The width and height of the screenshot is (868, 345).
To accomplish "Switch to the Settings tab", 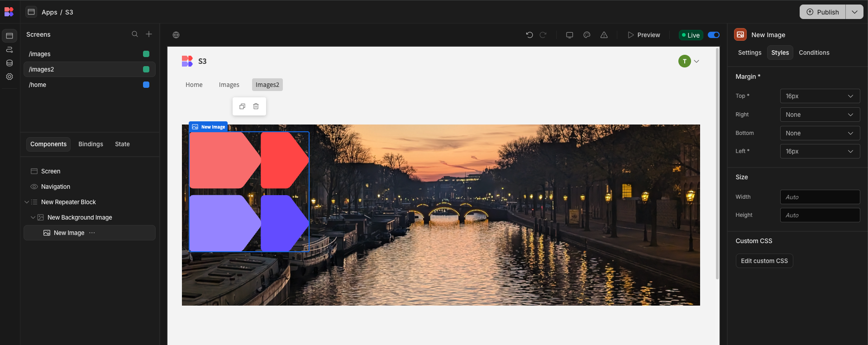I will (749, 53).
